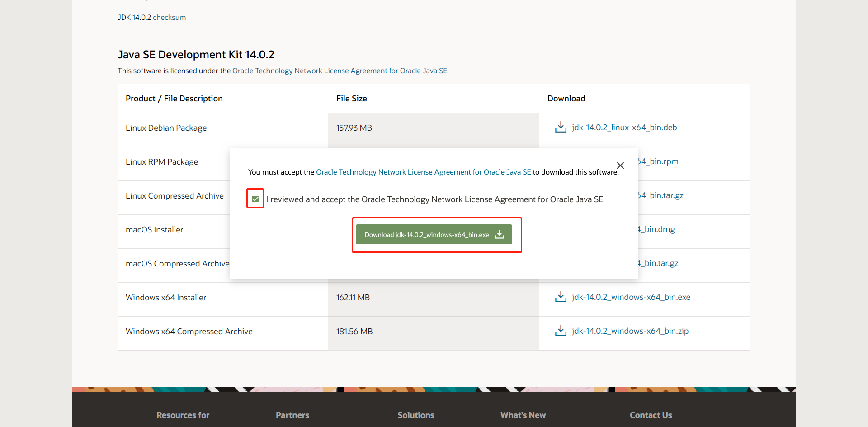Open the What's New footer section
The width and height of the screenshot is (868, 427).
pos(523,415)
